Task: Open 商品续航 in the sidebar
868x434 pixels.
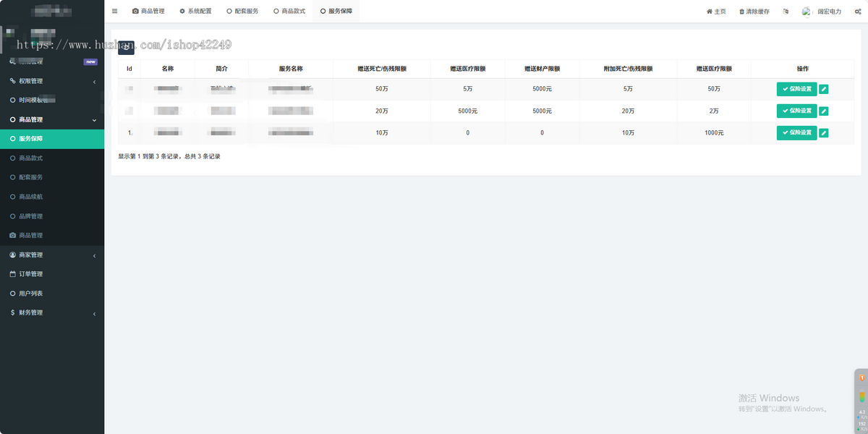Action: point(52,197)
